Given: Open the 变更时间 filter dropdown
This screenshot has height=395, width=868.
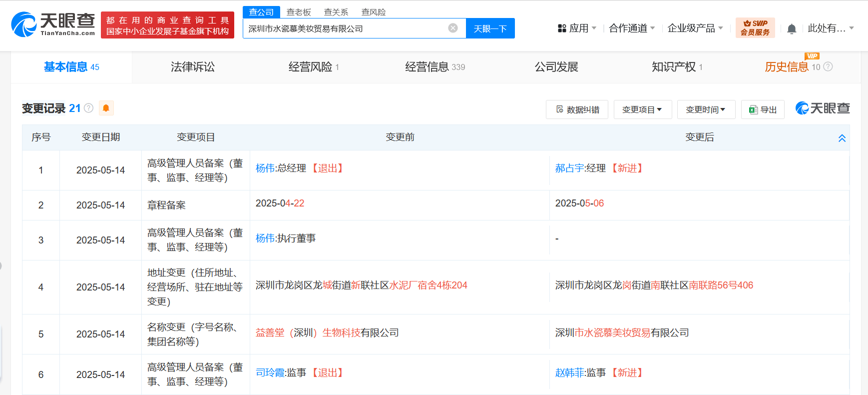Looking at the screenshot, I should 706,109.
